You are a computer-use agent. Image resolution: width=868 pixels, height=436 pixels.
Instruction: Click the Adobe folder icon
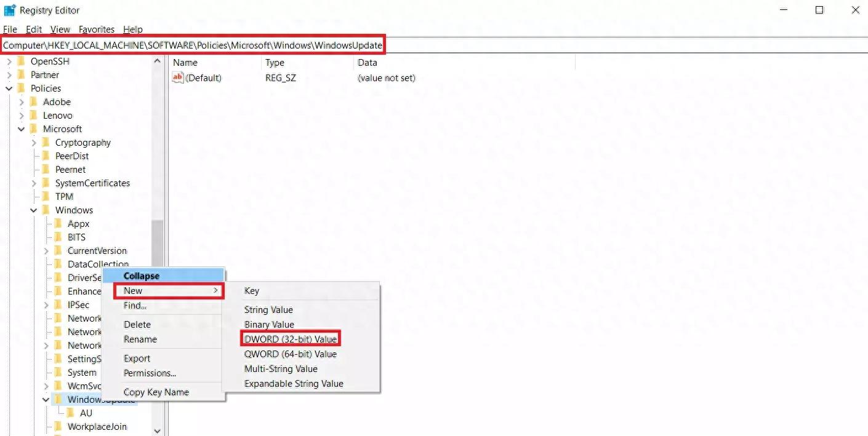click(34, 101)
